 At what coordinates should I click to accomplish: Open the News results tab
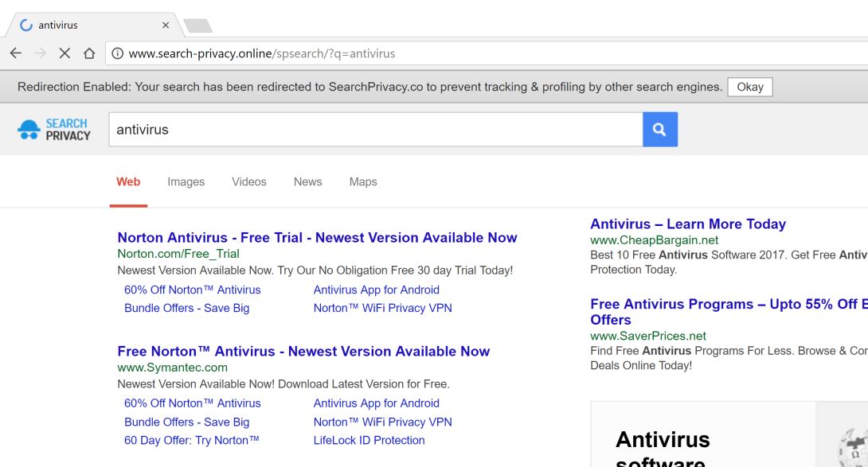point(307,181)
